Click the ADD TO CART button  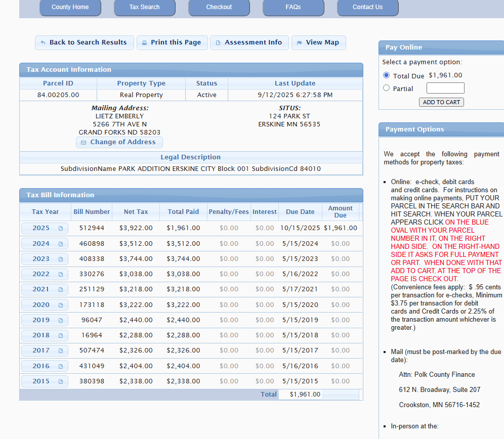[x=441, y=102]
